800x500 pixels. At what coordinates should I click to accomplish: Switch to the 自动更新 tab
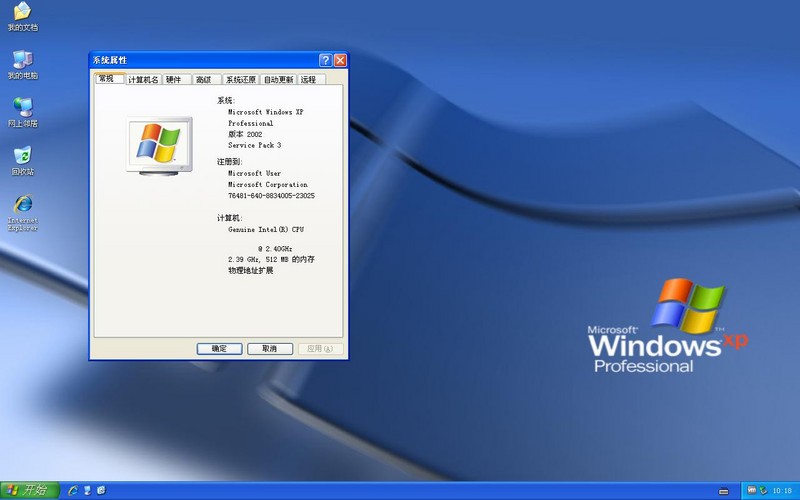point(279,80)
